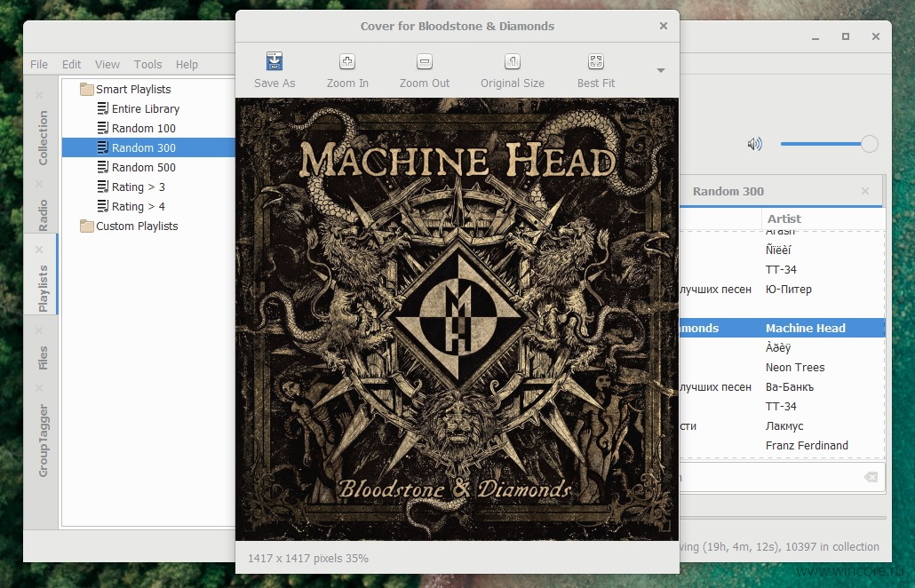Select the Àðèÿ artist row
The width and height of the screenshot is (915, 588).
[778, 347]
